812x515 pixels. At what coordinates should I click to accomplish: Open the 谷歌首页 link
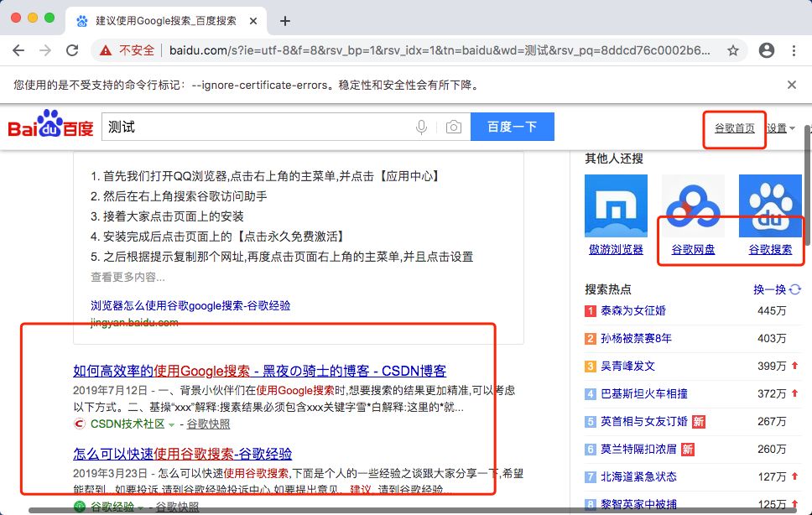click(734, 127)
